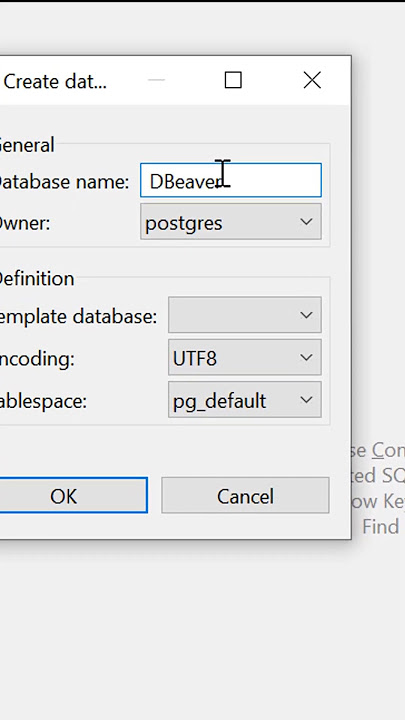Viewport: 405px width, 720px height.
Task: Click the 'Definition' group heading
Action: tap(36, 279)
